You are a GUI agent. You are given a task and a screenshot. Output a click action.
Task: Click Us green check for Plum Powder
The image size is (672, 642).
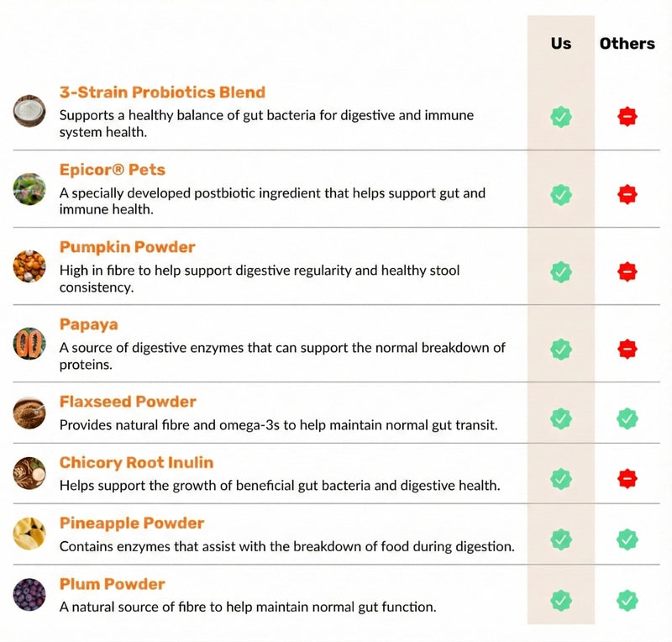tap(561, 600)
